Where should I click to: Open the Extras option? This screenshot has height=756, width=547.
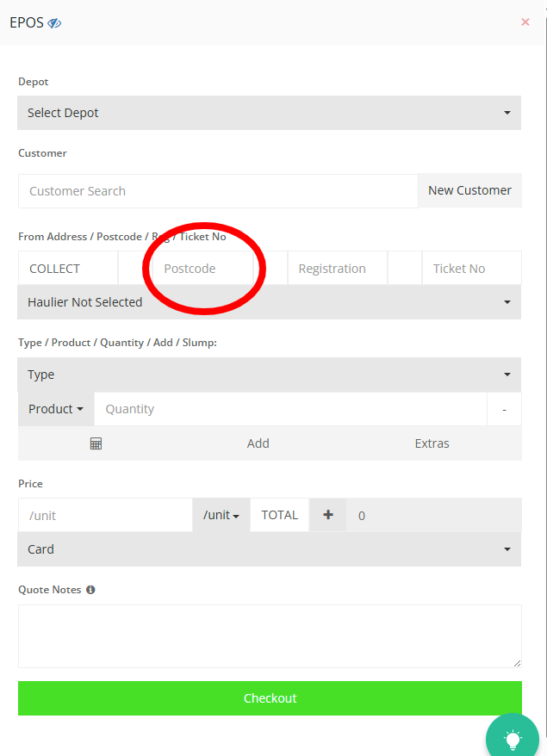(432, 443)
